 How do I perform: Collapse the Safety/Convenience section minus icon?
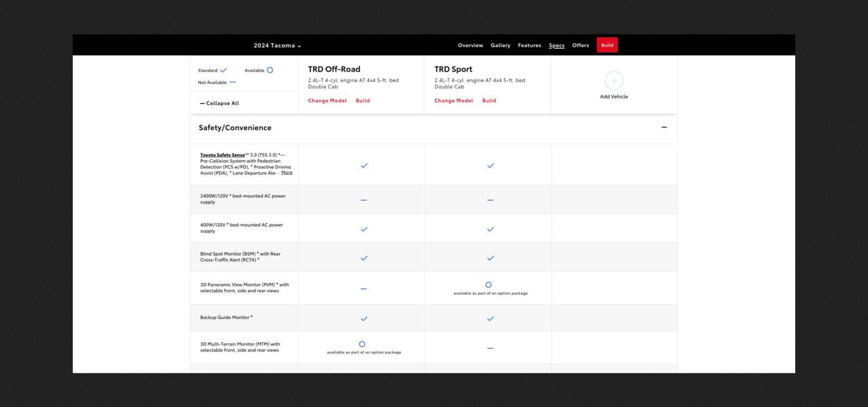664,128
